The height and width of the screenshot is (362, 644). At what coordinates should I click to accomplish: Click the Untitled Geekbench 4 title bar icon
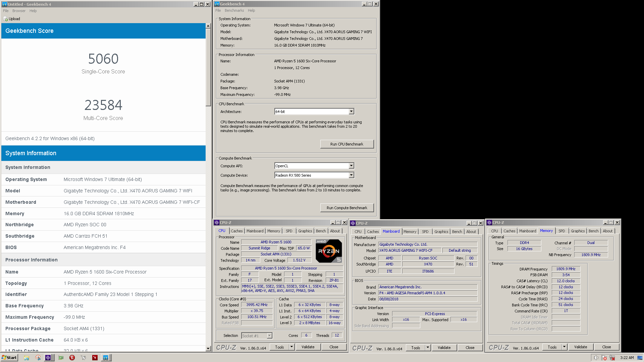4,4
